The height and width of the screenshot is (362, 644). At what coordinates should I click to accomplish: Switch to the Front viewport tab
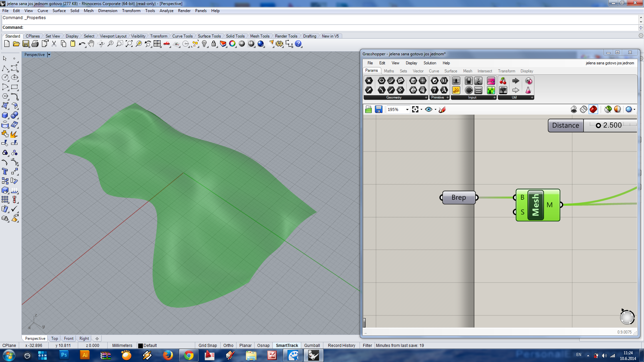(69, 339)
